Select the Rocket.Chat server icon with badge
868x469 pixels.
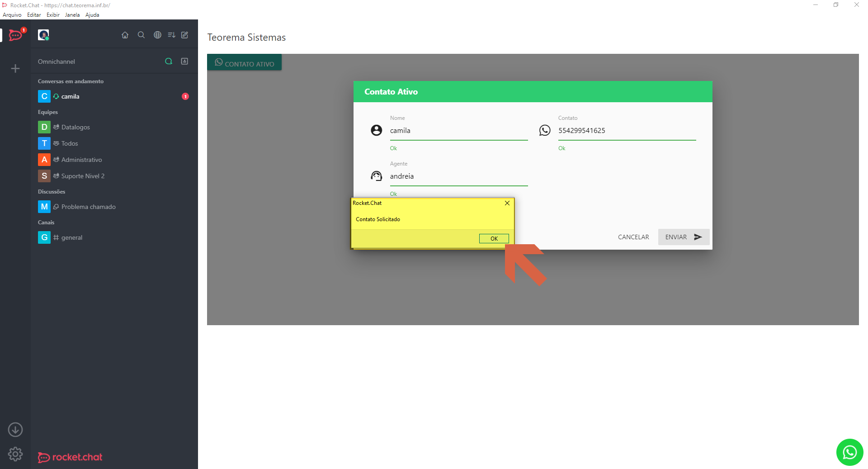15,35
